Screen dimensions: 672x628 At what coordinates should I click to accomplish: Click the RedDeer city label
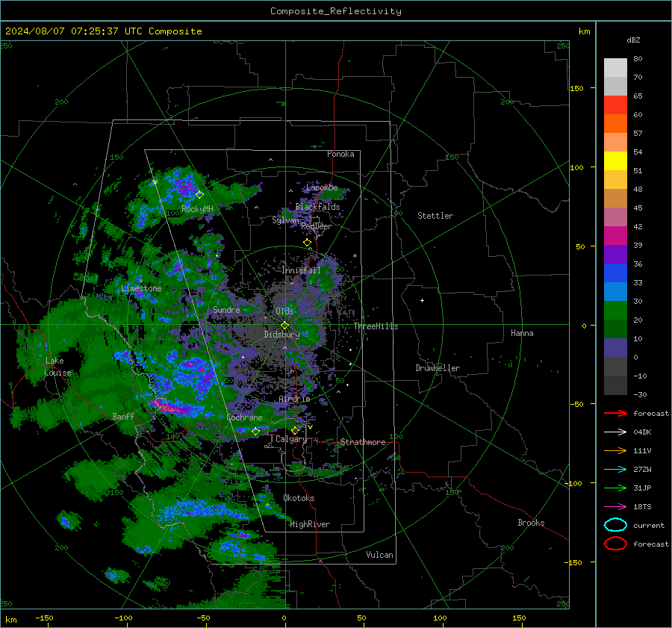[x=317, y=226]
